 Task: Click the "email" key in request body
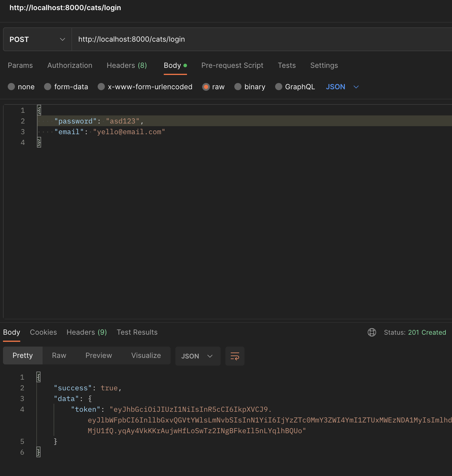click(x=69, y=132)
